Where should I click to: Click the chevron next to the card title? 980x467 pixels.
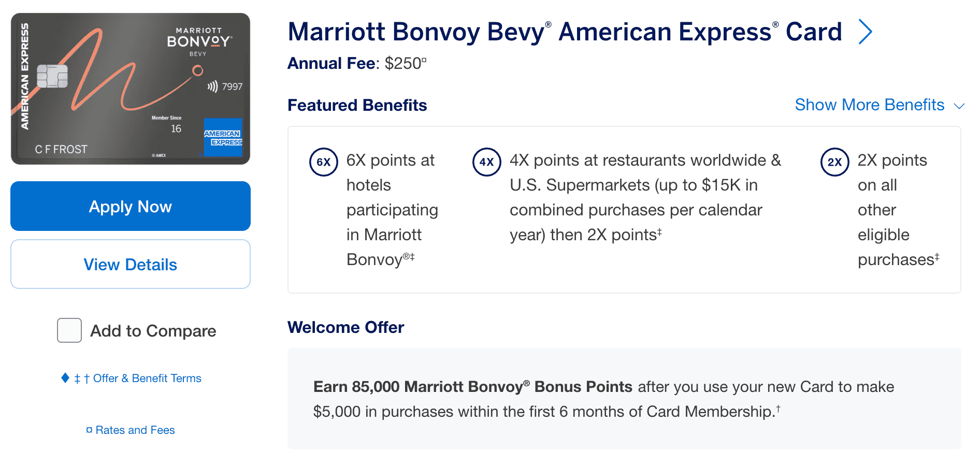coord(865,32)
